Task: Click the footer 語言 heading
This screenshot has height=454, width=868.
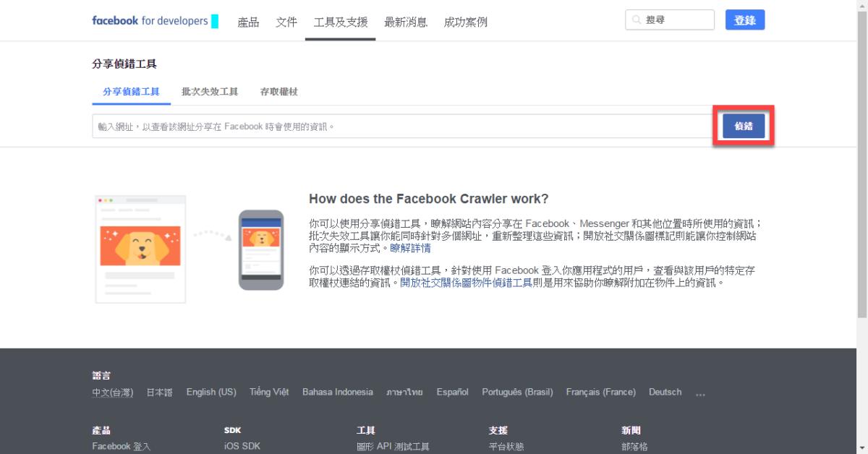Action: pos(101,375)
